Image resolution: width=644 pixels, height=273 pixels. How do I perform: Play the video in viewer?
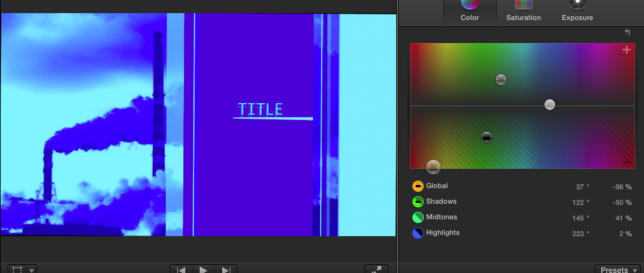click(x=203, y=269)
